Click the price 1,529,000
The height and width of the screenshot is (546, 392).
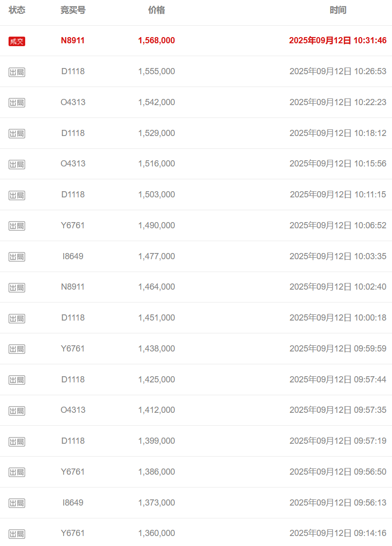(156, 133)
